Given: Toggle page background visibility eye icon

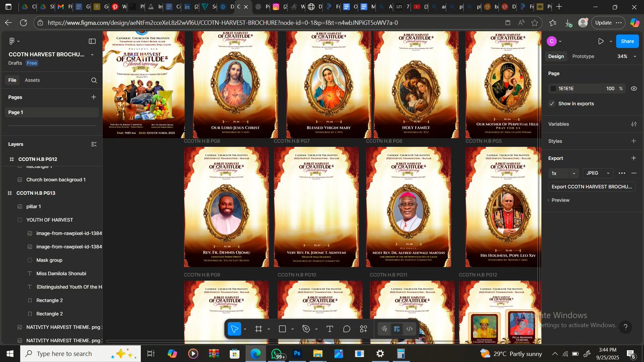Looking at the screenshot, I should pyautogui.click(x=634, y=88).
